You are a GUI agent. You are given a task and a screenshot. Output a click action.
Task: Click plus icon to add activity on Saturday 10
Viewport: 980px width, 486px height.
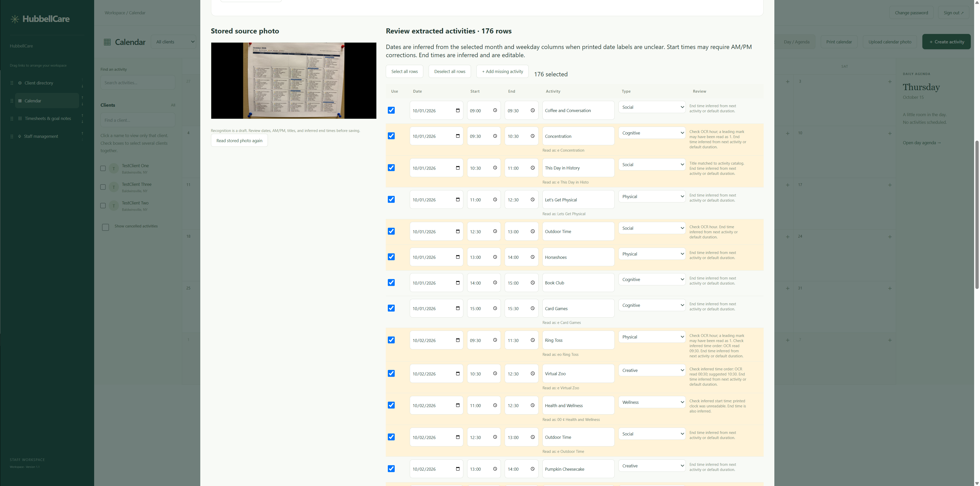tap(890, 133)
